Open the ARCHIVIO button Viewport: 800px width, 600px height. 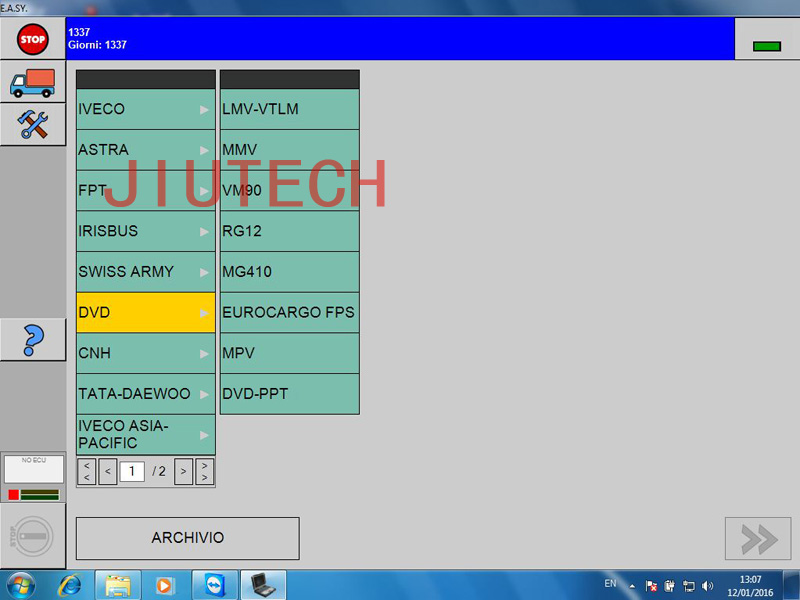pyautogui.click(x=188, y=538)
